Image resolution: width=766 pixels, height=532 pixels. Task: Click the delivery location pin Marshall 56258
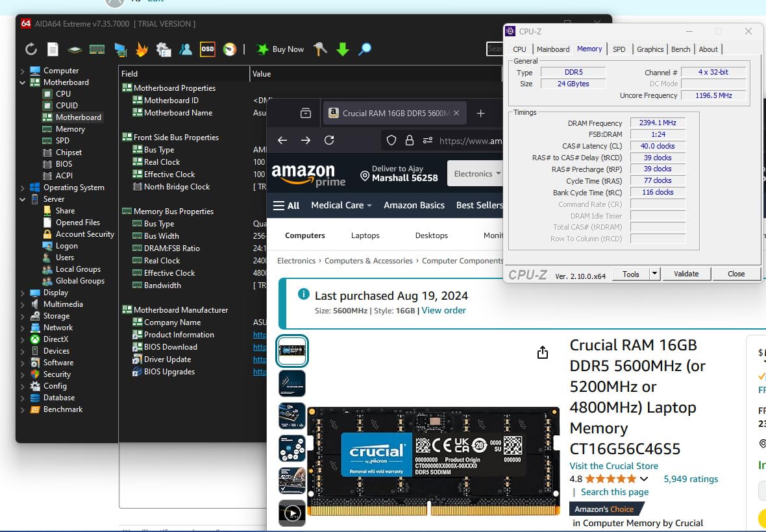[399, 173]
